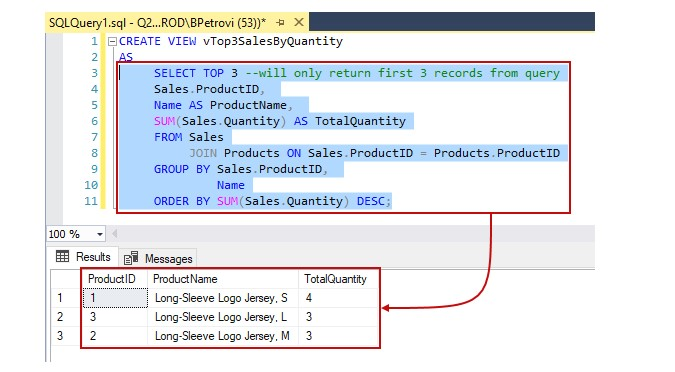
Task: Click the SQLQuery1.sql tab title
Action: [158, 22]
